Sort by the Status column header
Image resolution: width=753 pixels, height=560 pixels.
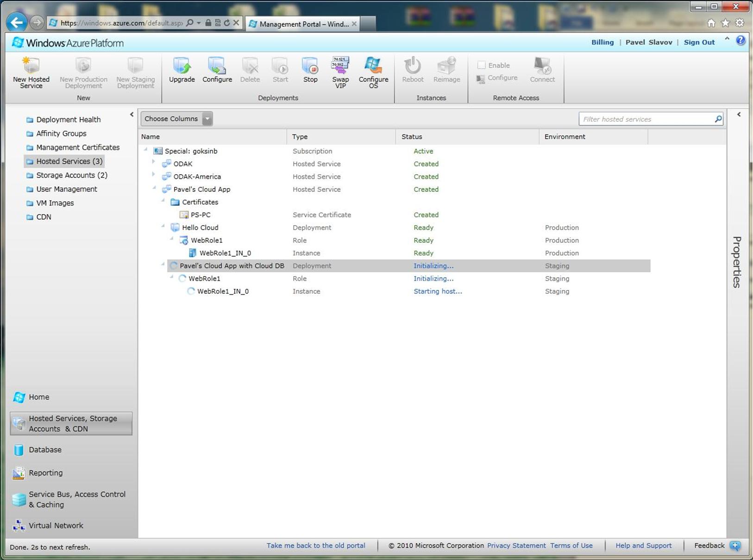[467, 137]
